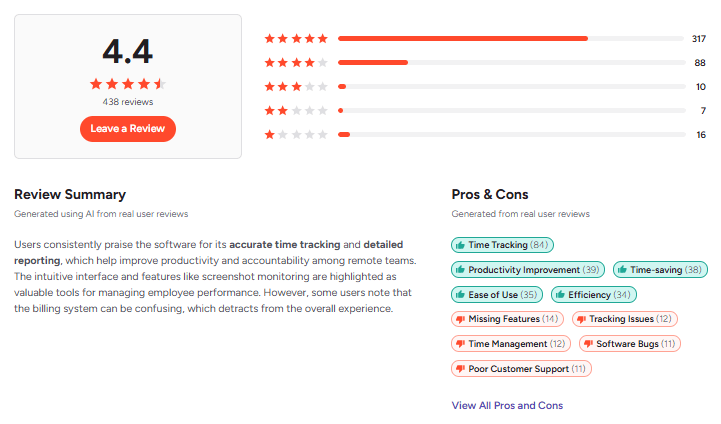The height and width of the screenshot is (424, 721).
Task: Click the Leave a Review button
Action: pos(128,129)
